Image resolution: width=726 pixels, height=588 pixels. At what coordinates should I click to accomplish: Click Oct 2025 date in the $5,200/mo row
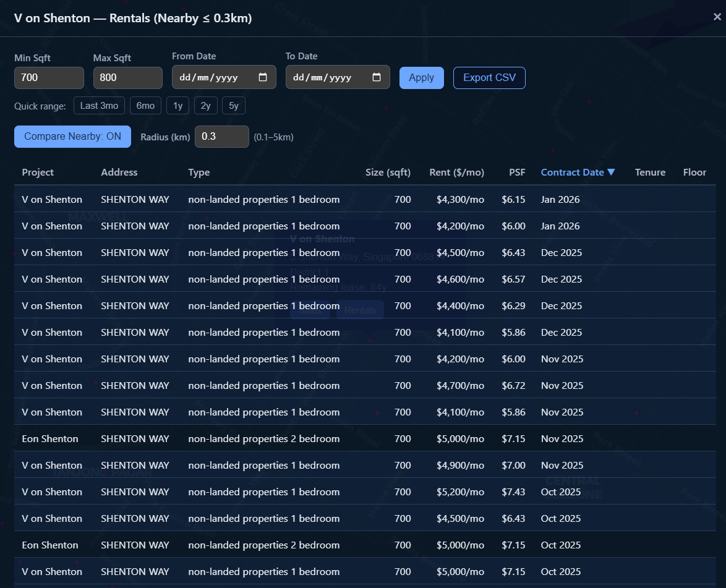coord(561,492)
